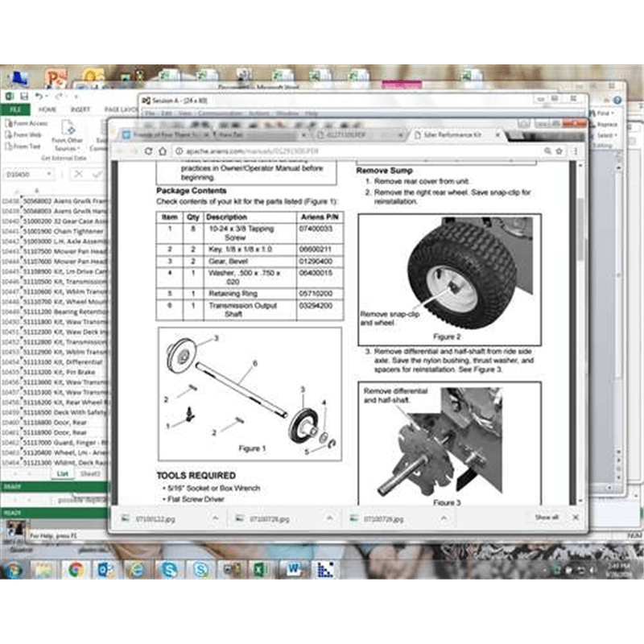Save the Excel workbook with the save icon
The height and width of the screenshot is (644, 644).
24,97
